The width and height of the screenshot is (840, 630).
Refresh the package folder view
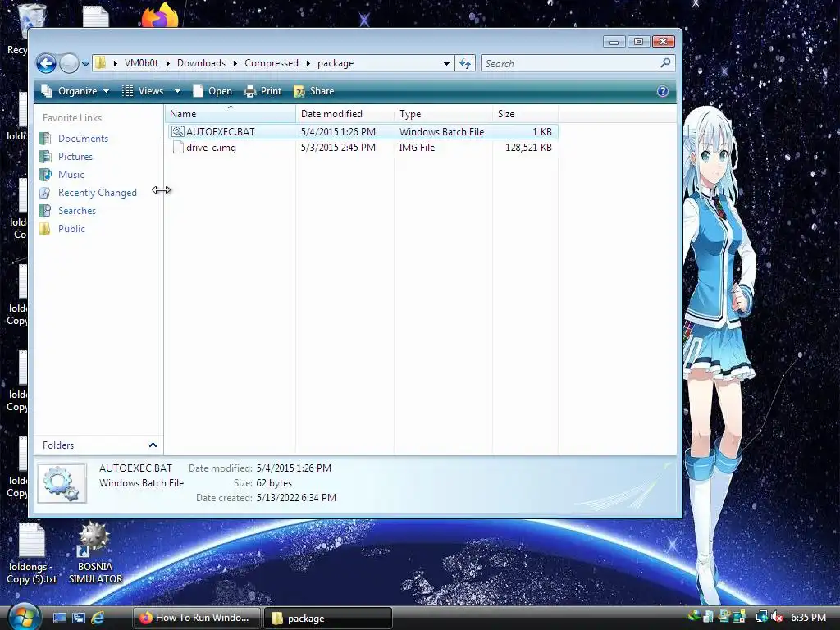pos(465,64)
